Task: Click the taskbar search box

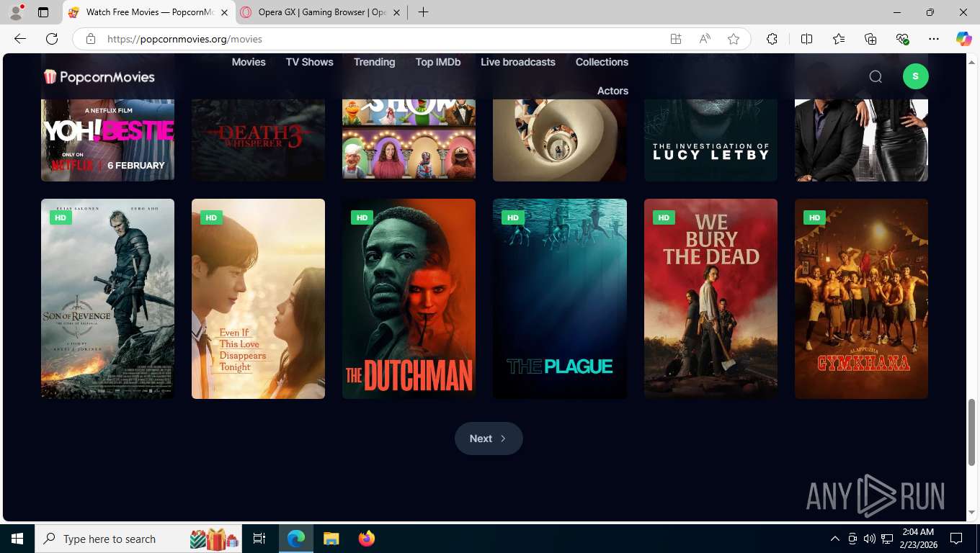Action: tap(139, 539)
